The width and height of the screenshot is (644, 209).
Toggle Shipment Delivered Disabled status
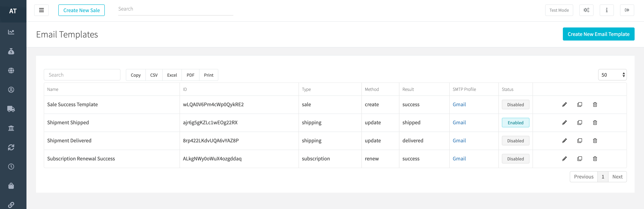(x=515, y=141)
